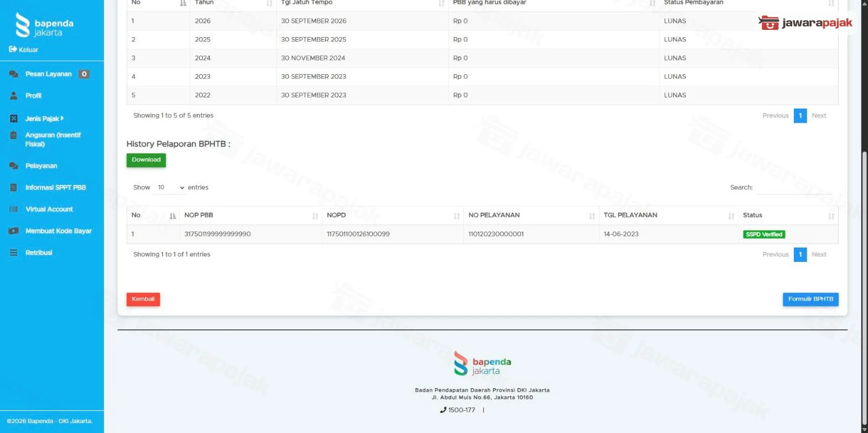The image size is (868, 433).
Task: Click the Profil person icon
Action: click(x=14, y=96)
